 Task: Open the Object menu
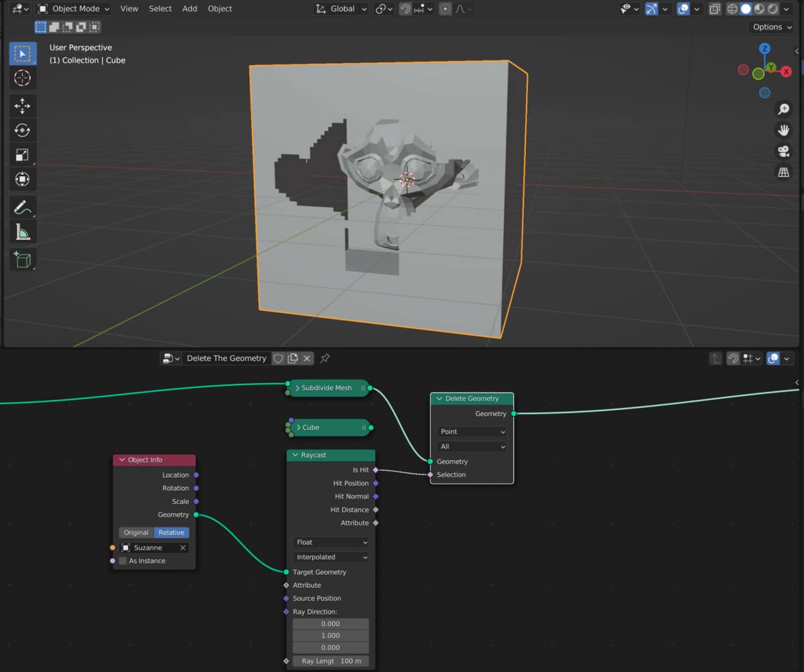220,9
